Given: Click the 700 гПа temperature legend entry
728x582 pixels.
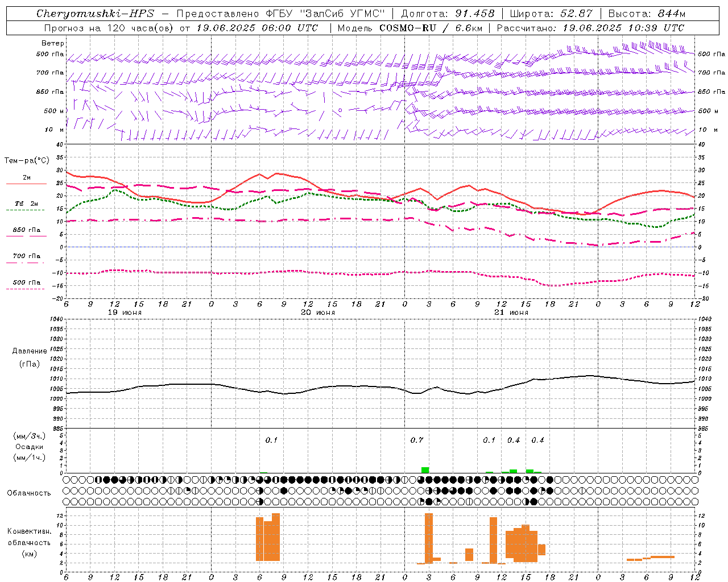Looking at the screenshot, I should 27,257.
